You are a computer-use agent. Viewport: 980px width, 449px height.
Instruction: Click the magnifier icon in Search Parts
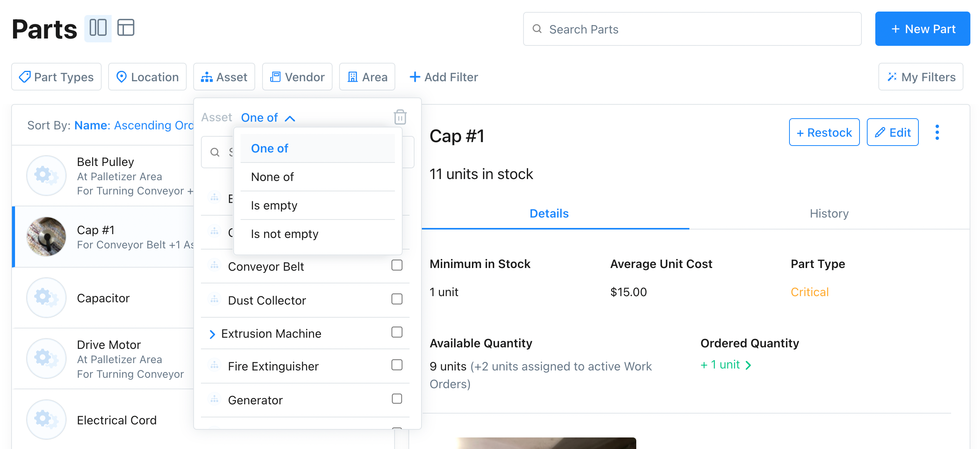pos(538,29)
